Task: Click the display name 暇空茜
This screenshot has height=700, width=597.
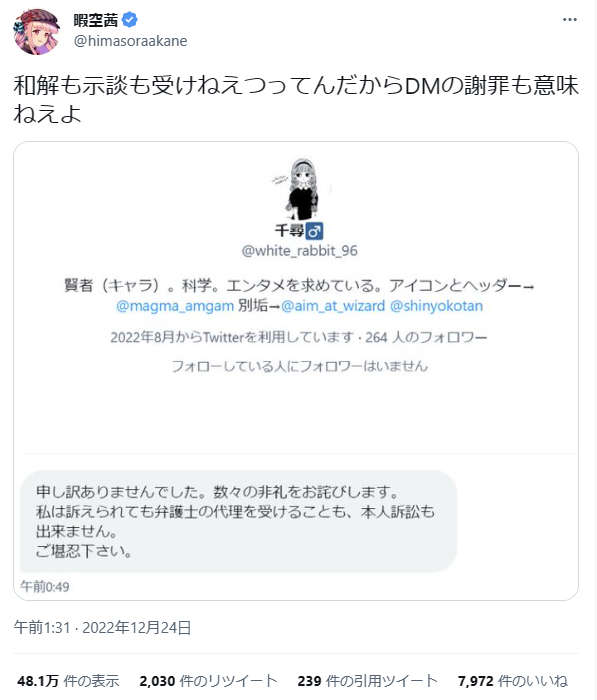Action: click(96, 20)
